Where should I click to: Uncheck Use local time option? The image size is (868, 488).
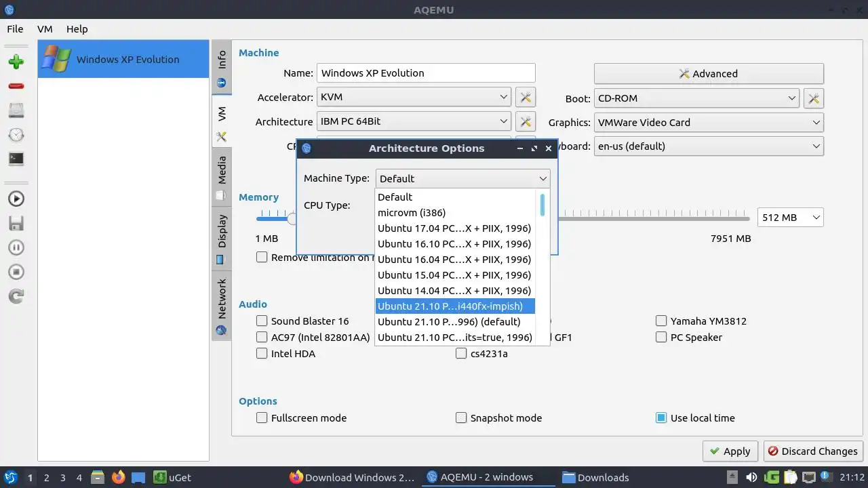(661, 418)
